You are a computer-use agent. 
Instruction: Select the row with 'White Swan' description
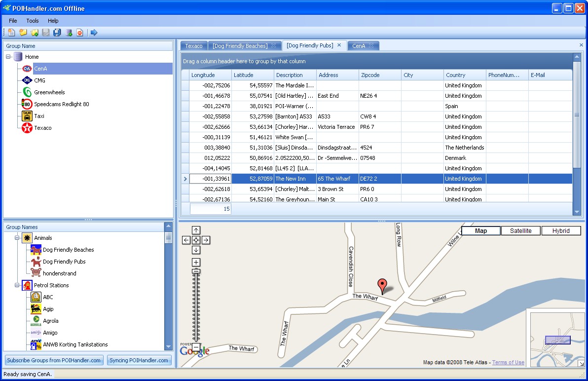tap(377, 137)
